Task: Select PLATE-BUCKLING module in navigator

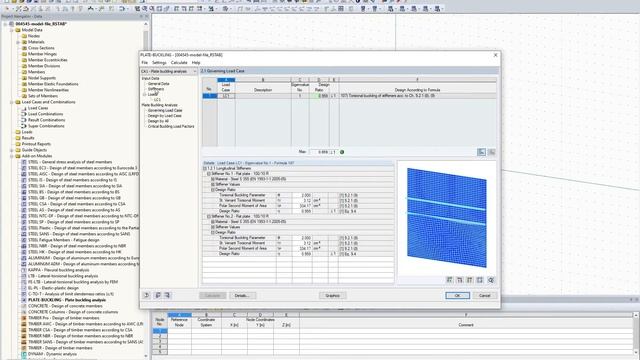Action: [67, 300]
